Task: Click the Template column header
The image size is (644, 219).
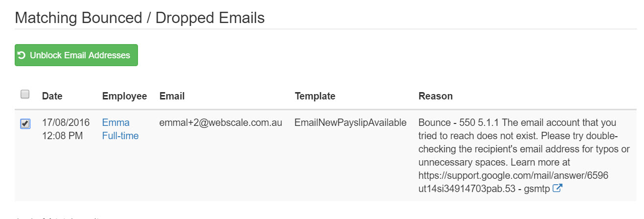Action: (315, 96)
